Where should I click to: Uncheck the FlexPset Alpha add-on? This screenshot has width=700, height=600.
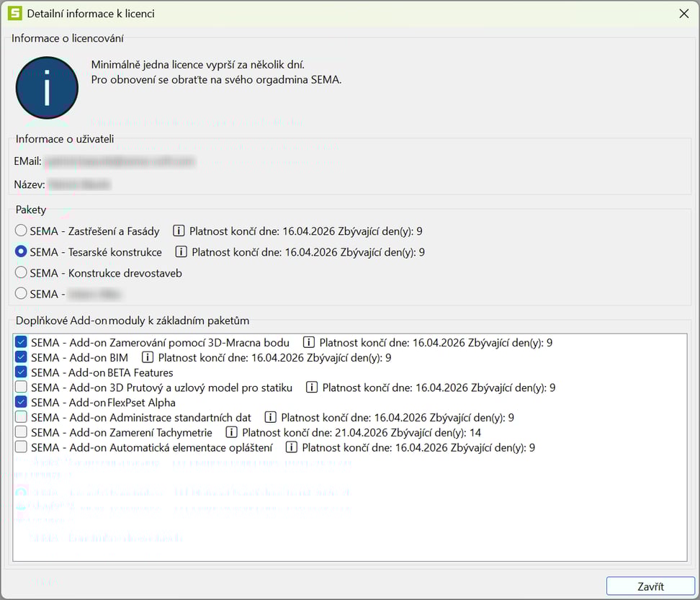pyautogui.click(x=21, y=403)
